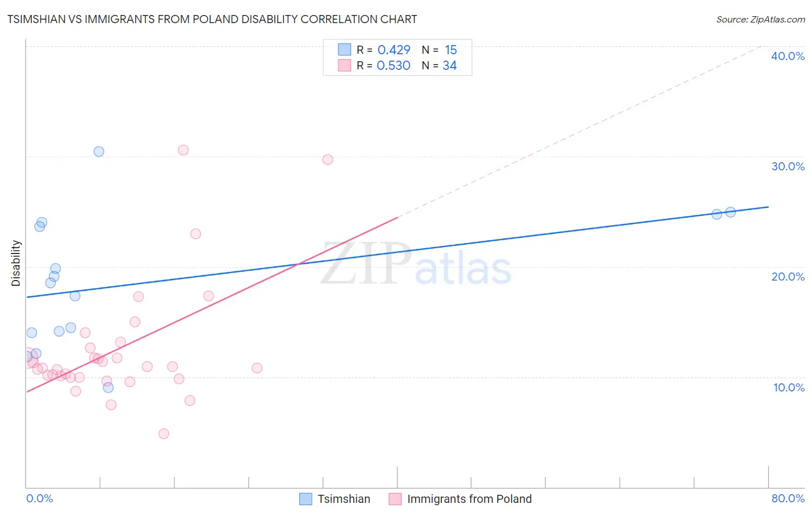
Task: Click the blue swatch beside R = 0.429
Action: pos(344,50)
